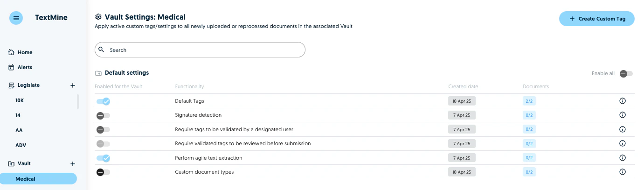The width and height of the screenshot is (644, 190).
Task: Click the Create Custom Tag button
Action: pyautogui.click(x=597, y=19)
